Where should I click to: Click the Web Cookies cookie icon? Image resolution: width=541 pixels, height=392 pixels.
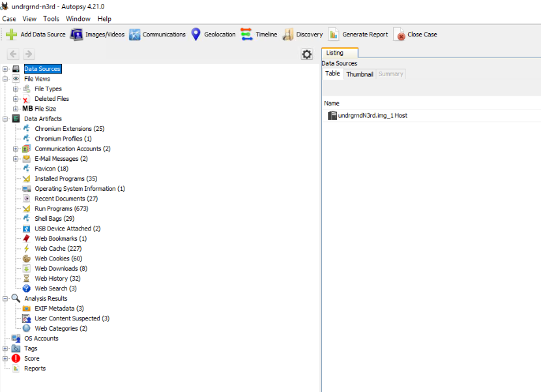(x=27, y=259)
